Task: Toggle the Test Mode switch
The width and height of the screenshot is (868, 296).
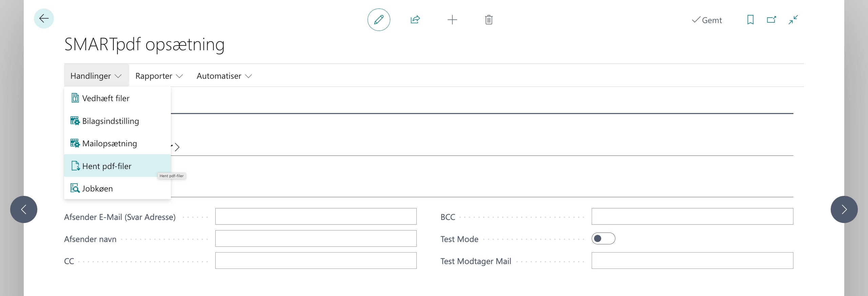Action: [x=603, y=239]
